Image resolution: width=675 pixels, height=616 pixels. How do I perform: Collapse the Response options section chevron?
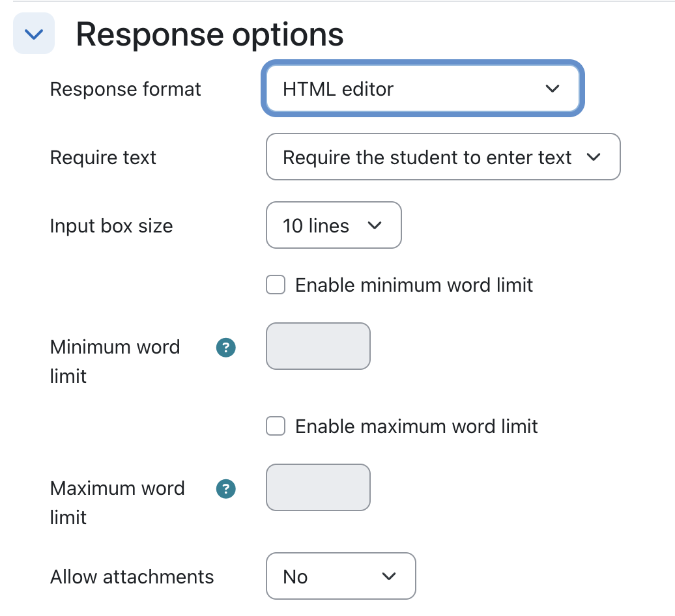[34, 34]
